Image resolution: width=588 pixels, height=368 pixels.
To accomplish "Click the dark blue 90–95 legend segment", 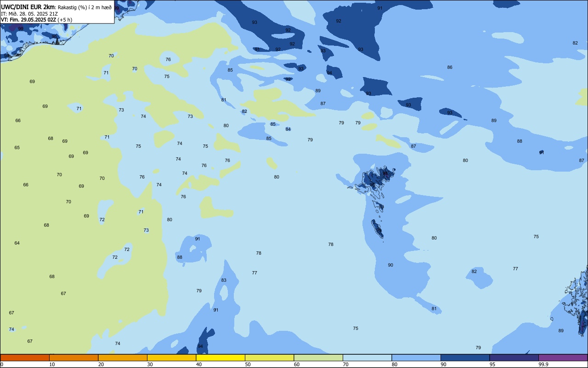I will click(465, 357).
